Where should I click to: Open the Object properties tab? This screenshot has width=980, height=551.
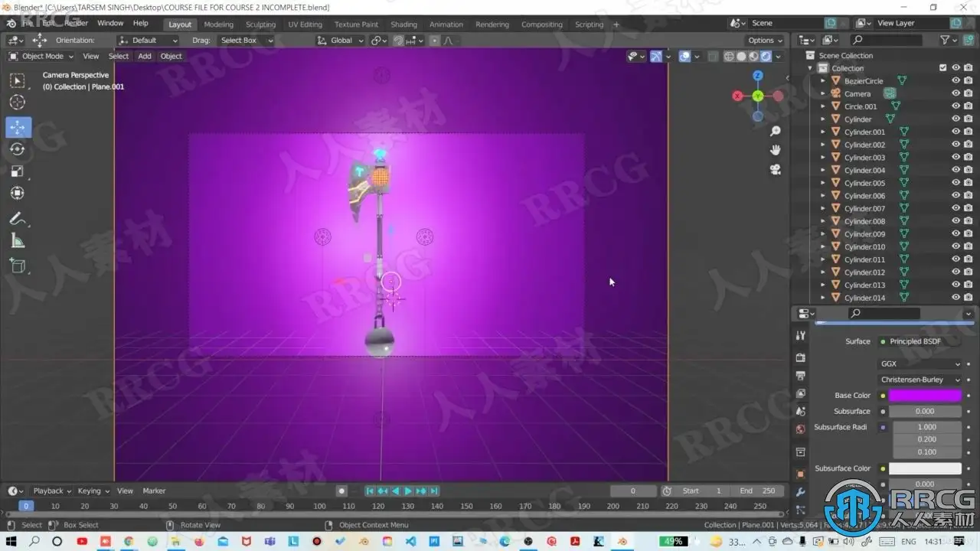(800, 474)
